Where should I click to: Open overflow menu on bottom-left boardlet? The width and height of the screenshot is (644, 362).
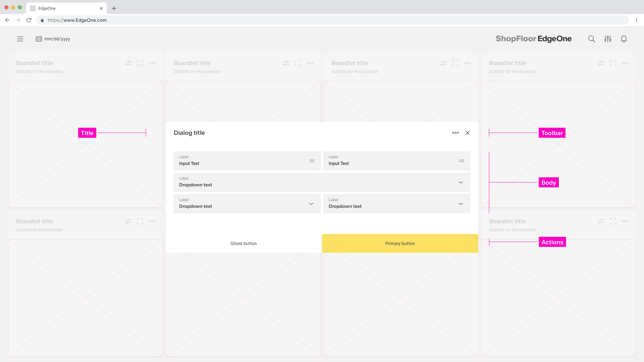pyautogui.click(x=152, y=221)
